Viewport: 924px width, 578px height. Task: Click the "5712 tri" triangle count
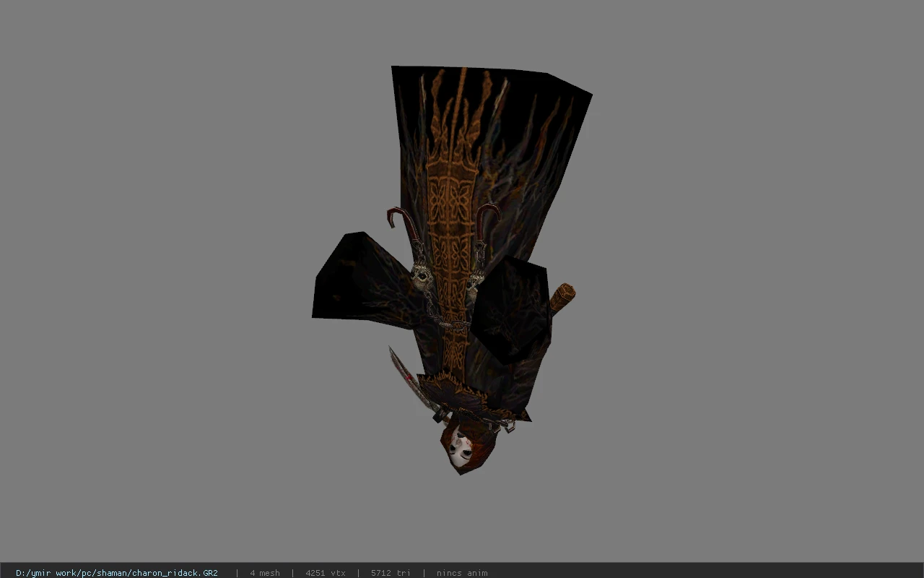pos(391,573)
